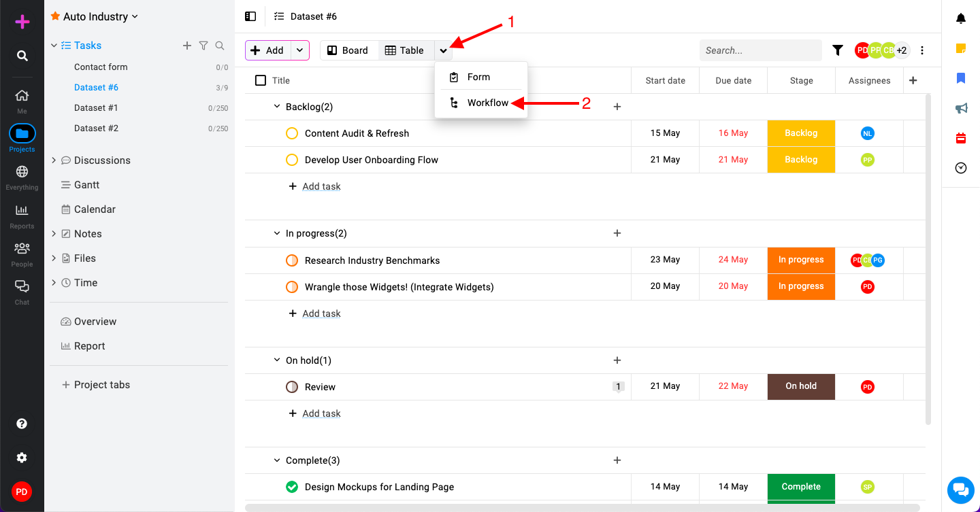Open the help question mark icon

(22, 424)
